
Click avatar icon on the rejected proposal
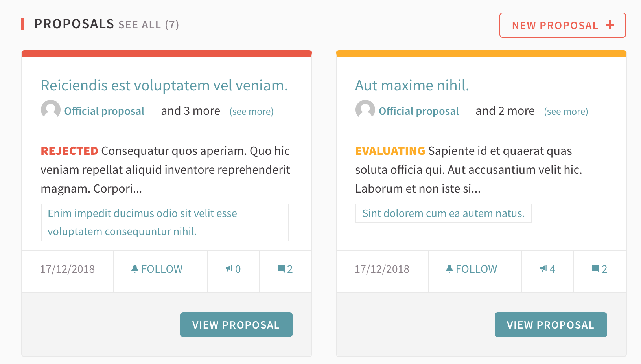tap(51, 110)
